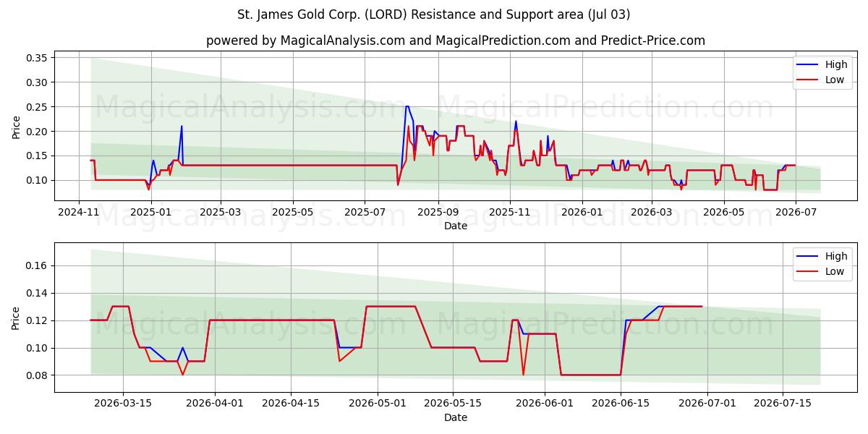Click the 0.30 price tick in top chart
Viewport: 868px width, 434px height.
click(x=37, y=82)
